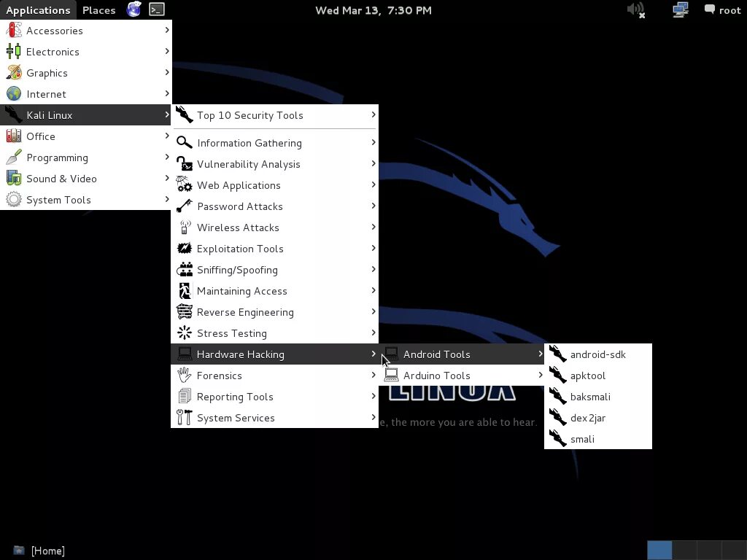Open the terminal launcher in top panel
Viewport: 747px width, 560px height.
pos(157,9)
